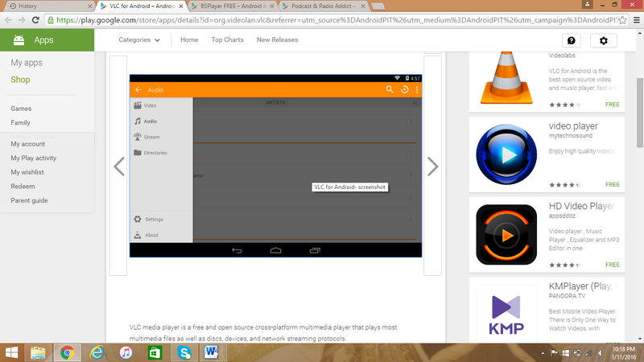Open My account
The image size is (644, 362).
point(28,144)
